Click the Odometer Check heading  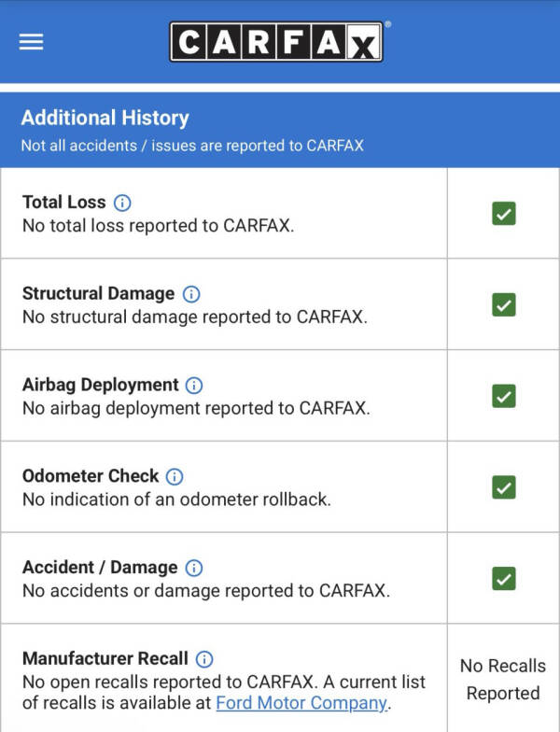coord(91,476)
